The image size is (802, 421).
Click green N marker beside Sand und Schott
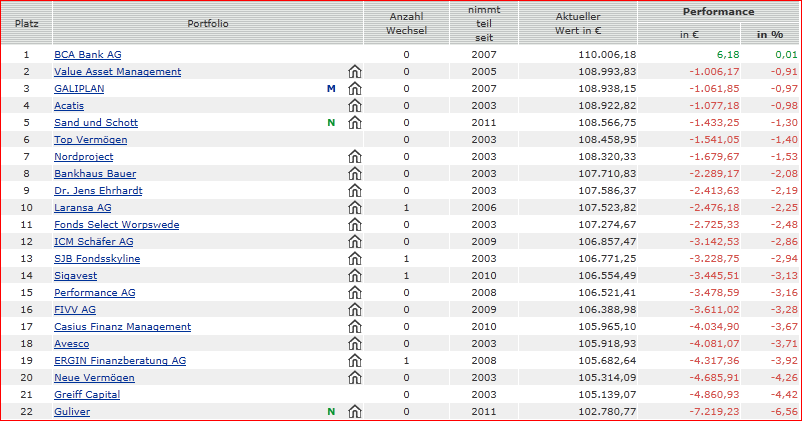pos(331,123)
